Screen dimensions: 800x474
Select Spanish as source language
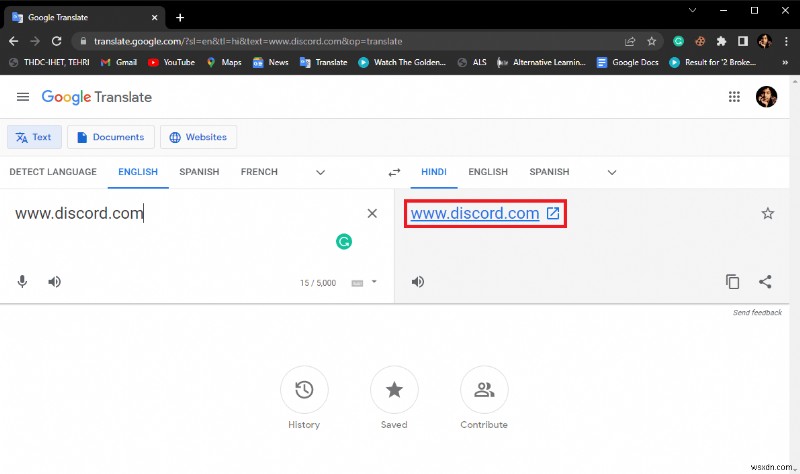199,172
